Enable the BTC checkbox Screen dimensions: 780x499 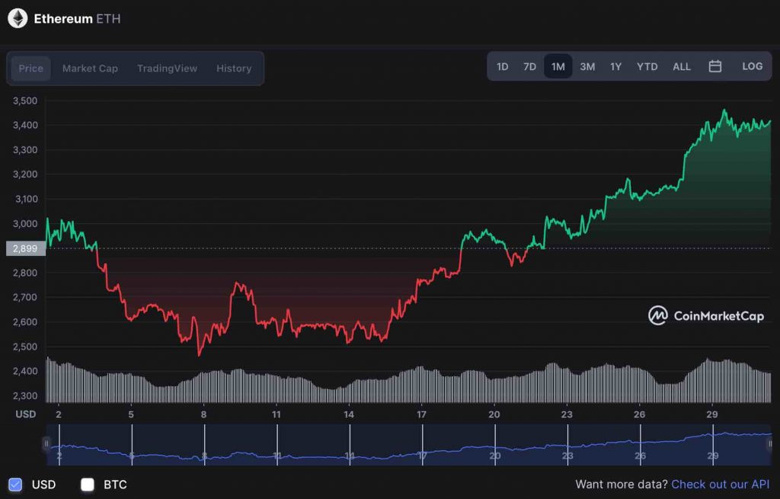click(87, 484)
